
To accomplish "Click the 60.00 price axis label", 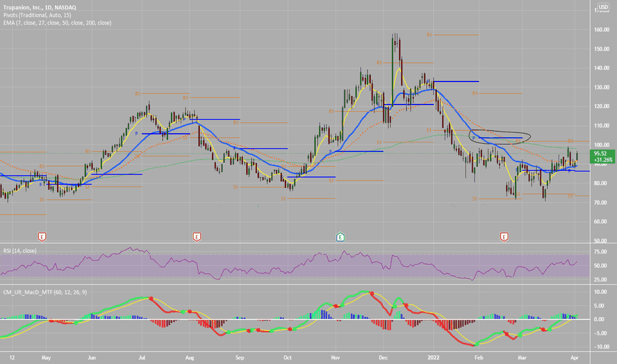I will (600, 222).
